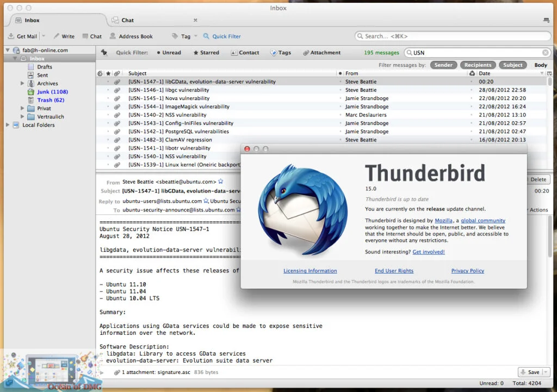Toggle the Sender filter option
This screenshot has width=557, height=392.
click(x=443, y=65)
